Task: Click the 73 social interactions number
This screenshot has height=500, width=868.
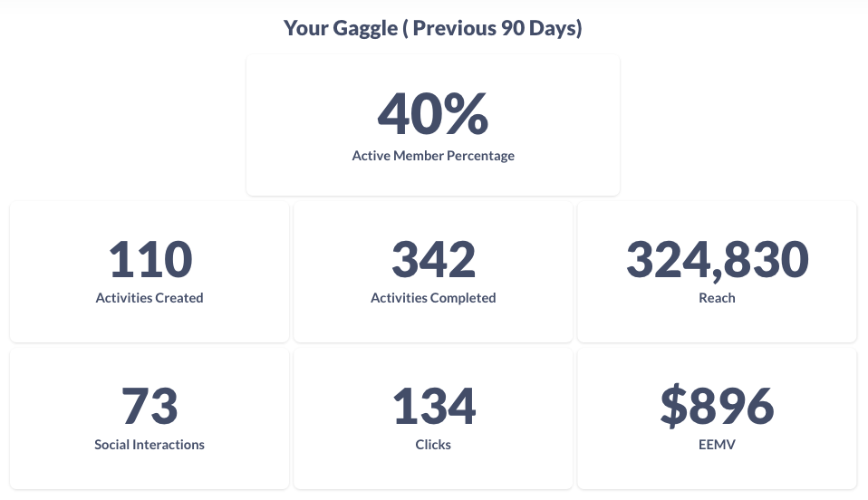Action: (149, 406)
